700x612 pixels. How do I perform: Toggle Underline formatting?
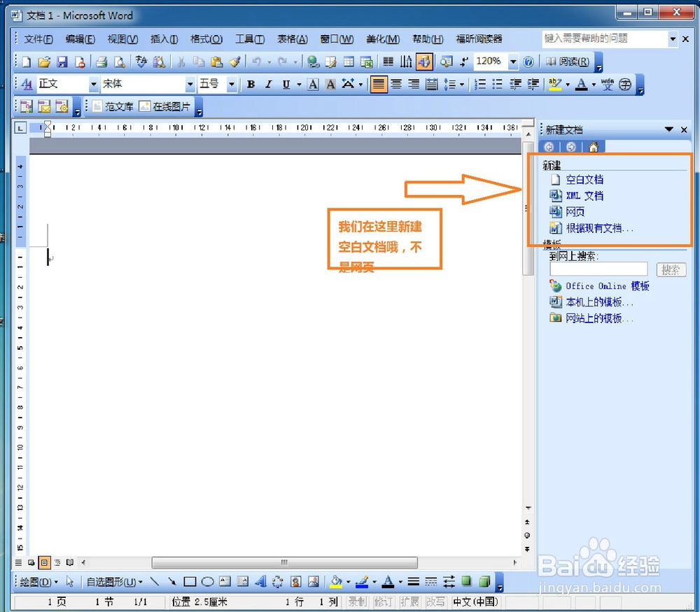click(x=286, y=84)
